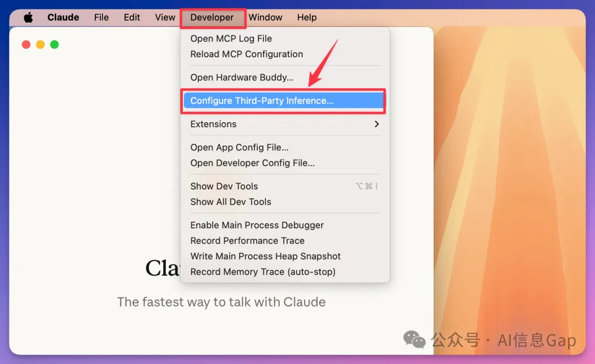The width and height of the screenshot is (595, 364).
Task: Enable Main Process Debugger
Action: [x=257, y=225]
